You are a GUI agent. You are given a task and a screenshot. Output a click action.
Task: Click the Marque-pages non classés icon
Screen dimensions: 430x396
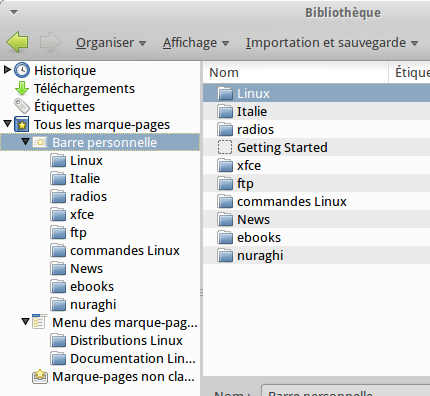40,377
